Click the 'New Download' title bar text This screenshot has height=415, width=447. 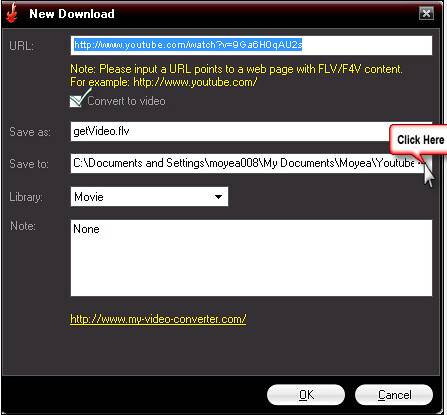(x=72, y=14)
